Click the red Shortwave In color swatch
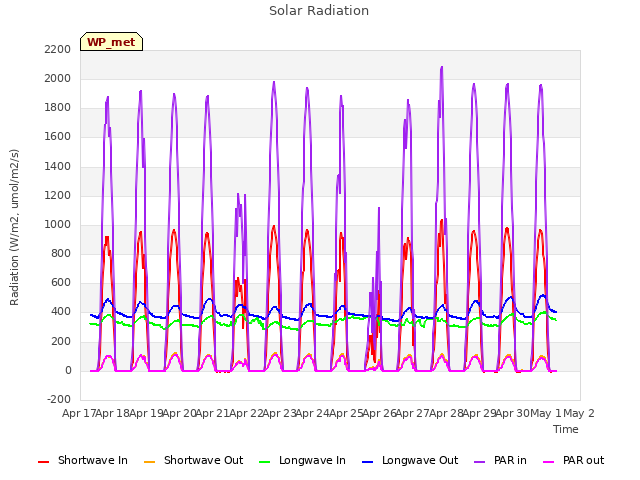 [43, 462]
